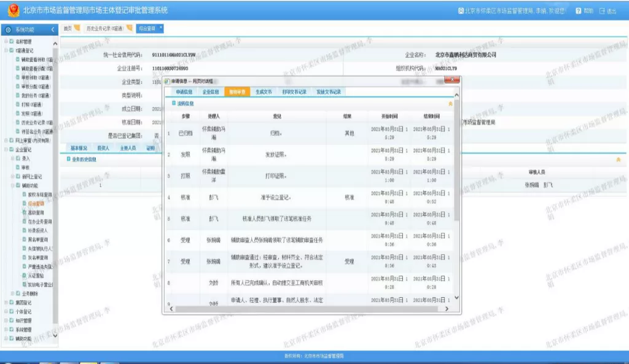Click the dialog's vertical scrollbar down arrow
Viewport: 629px width, 364px height.
[x=456, y=298]
